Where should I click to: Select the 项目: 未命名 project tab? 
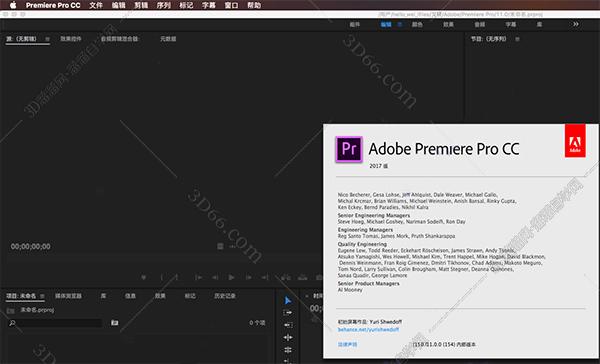pos(21,296)
